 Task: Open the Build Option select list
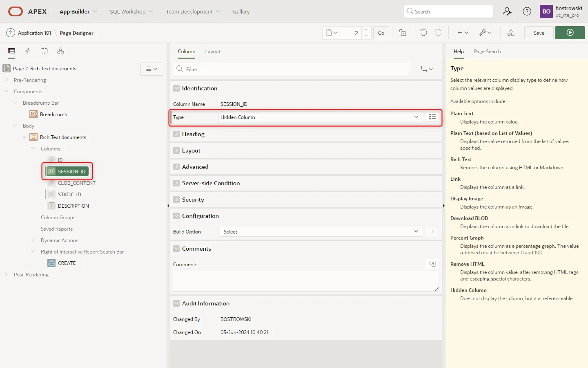point(319,232)
